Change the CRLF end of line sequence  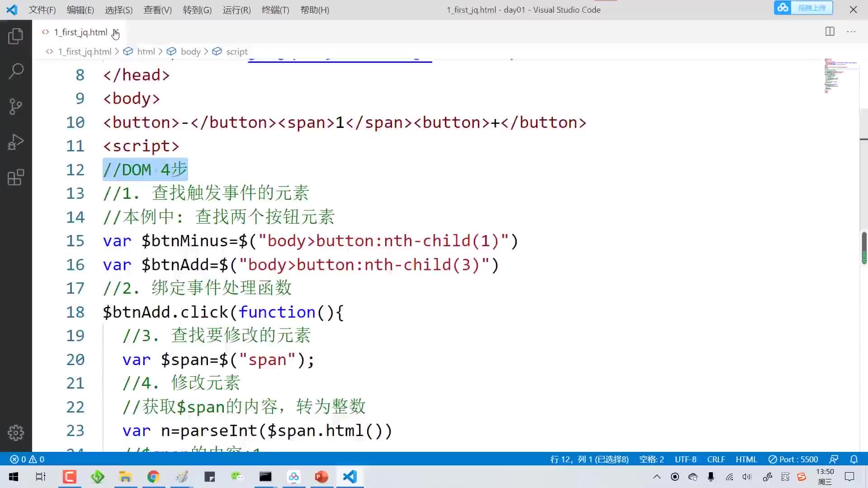point(716,459)
